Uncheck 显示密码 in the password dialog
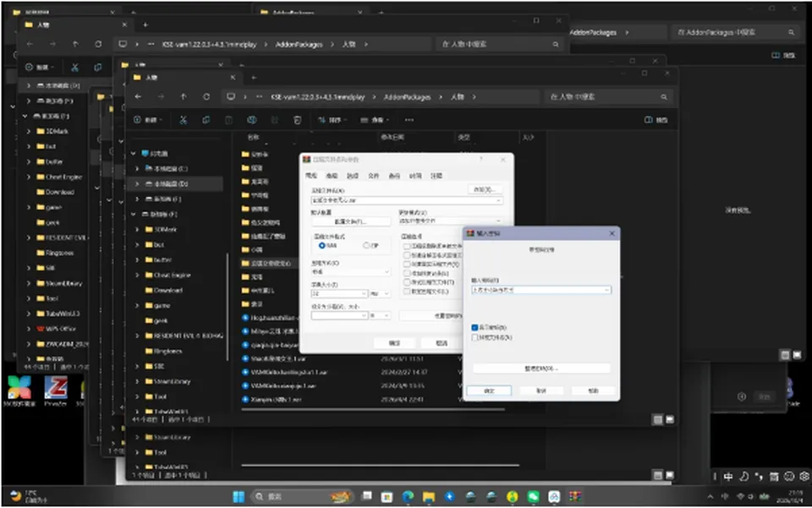This screenshot has width=812, height=508. (475, 327)
